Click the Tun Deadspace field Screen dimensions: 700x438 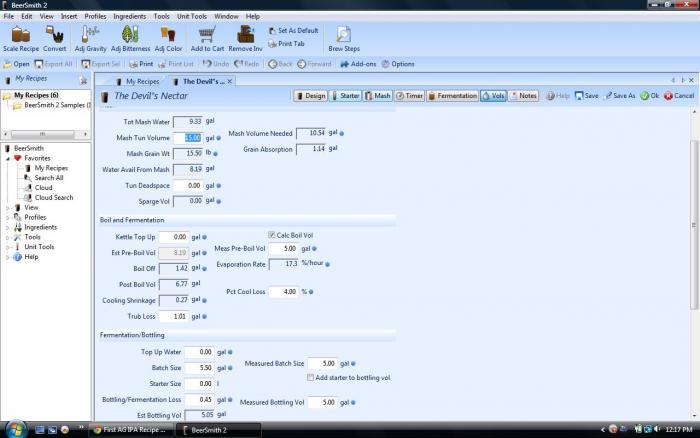pyautogui.click(x=188, y=186)
